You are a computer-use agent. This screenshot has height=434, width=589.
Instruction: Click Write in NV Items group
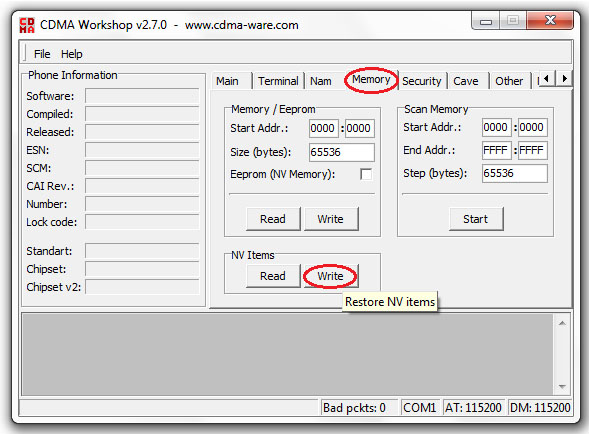pos(331,276)
